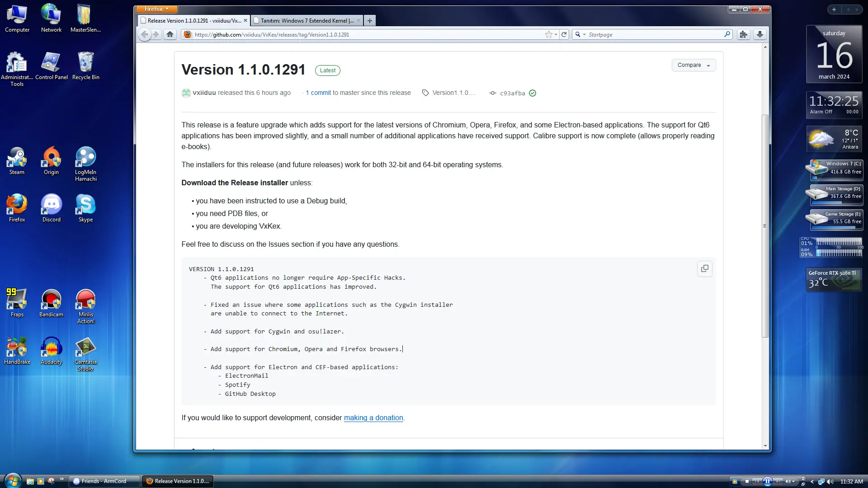The image size is (868, 488).
Task: Launch HandBrake desktop shortcut
Action: (17, 351)
